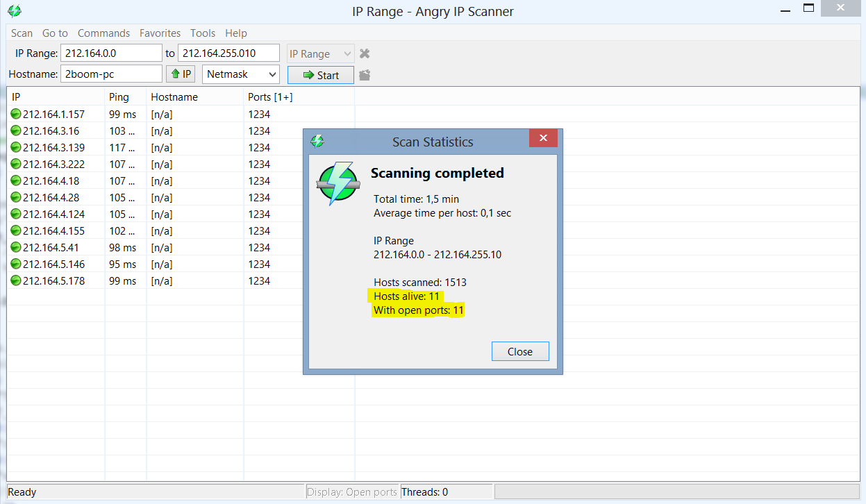The image size is (866, 504).
Task: Open the Favorites menu
Action: (160, 33)
